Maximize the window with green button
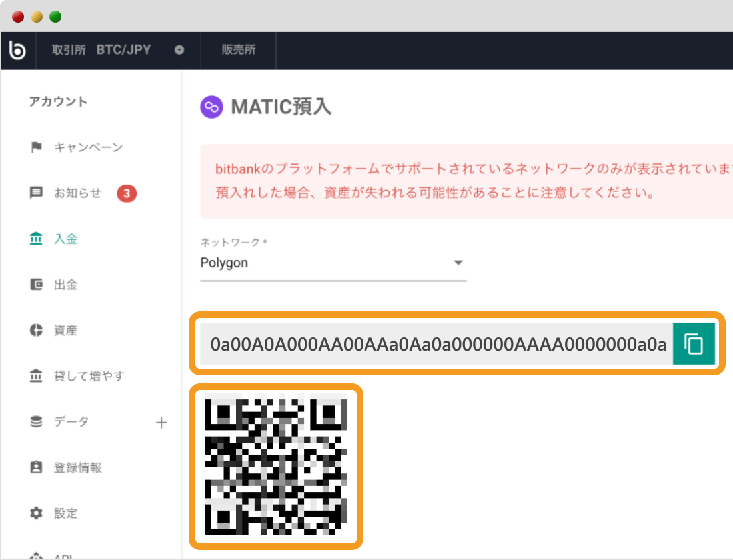 tap(55, 17)
